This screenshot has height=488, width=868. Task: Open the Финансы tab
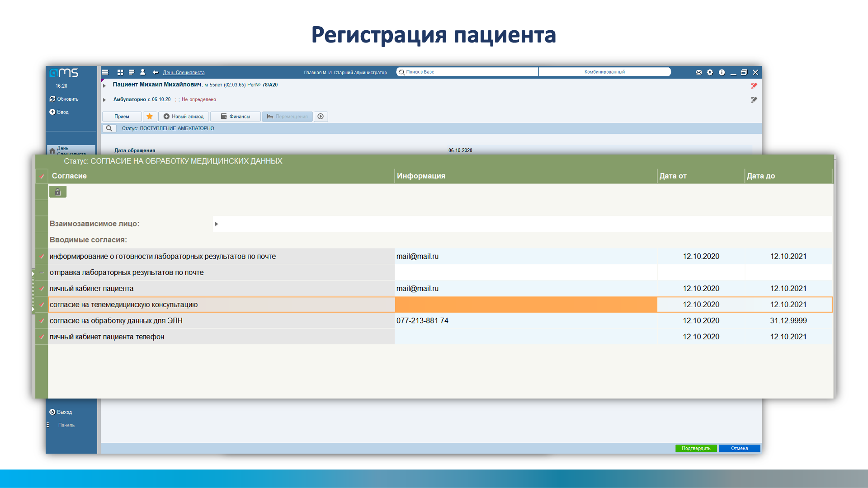click(236, 117)
